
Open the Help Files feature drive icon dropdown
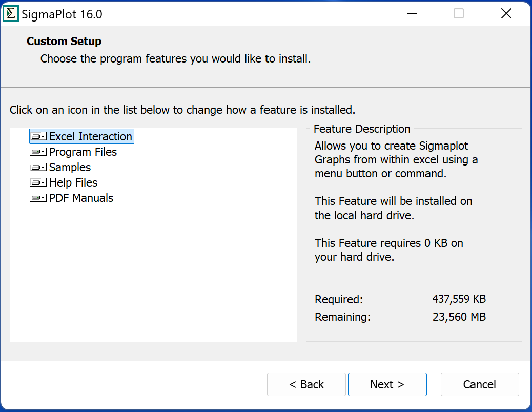click(38, 183)
